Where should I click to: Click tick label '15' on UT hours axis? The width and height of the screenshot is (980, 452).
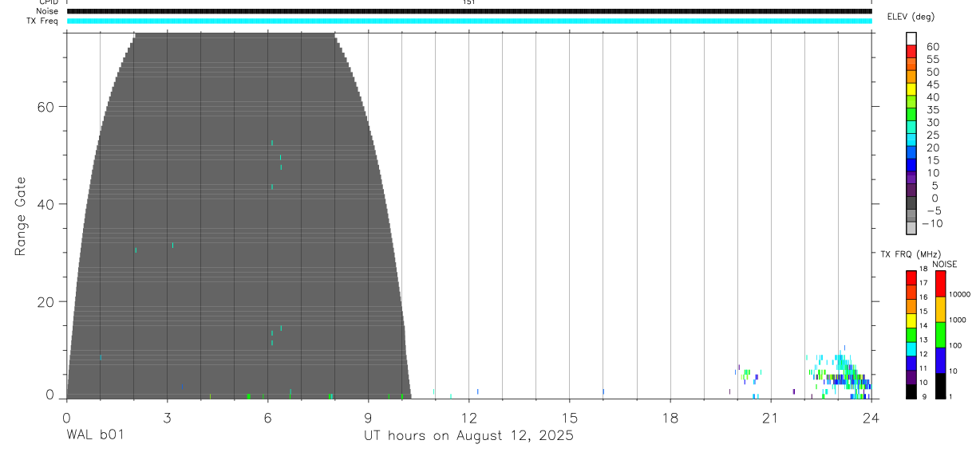click(x=570, y=417)
